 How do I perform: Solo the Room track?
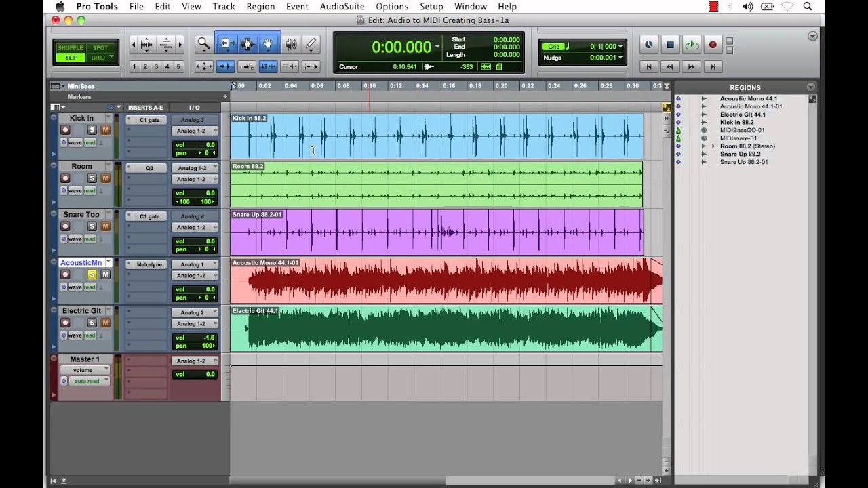[x=92, y=178]
